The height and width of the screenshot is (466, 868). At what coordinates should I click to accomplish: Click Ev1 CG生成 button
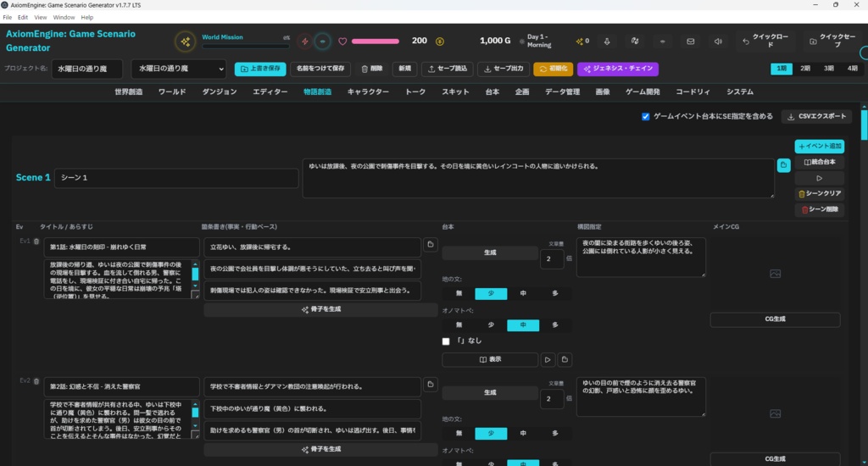tap(775, 319)
